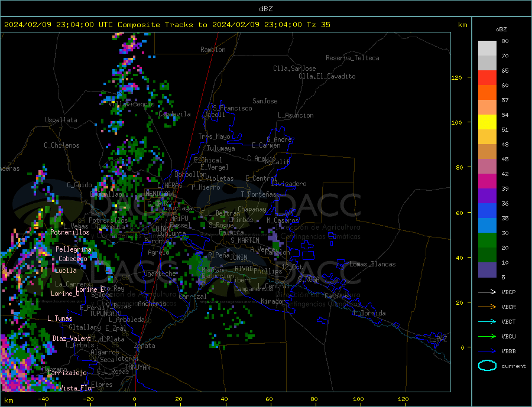Select the magenta swatch between 42 and 39
532x407 pixels.
coord(487,181)
